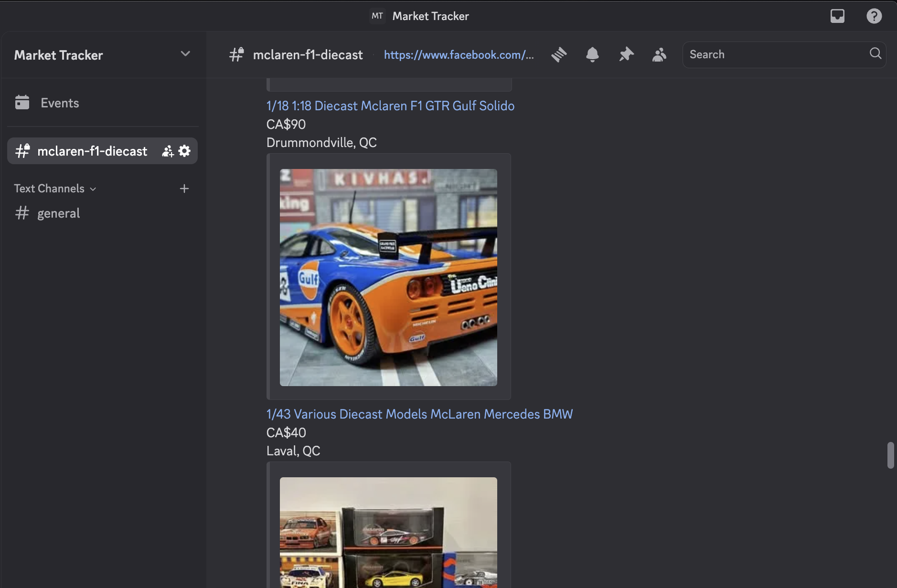Open the 1/43 Various Diecast Models listing
897x588 pixels.
419,414
